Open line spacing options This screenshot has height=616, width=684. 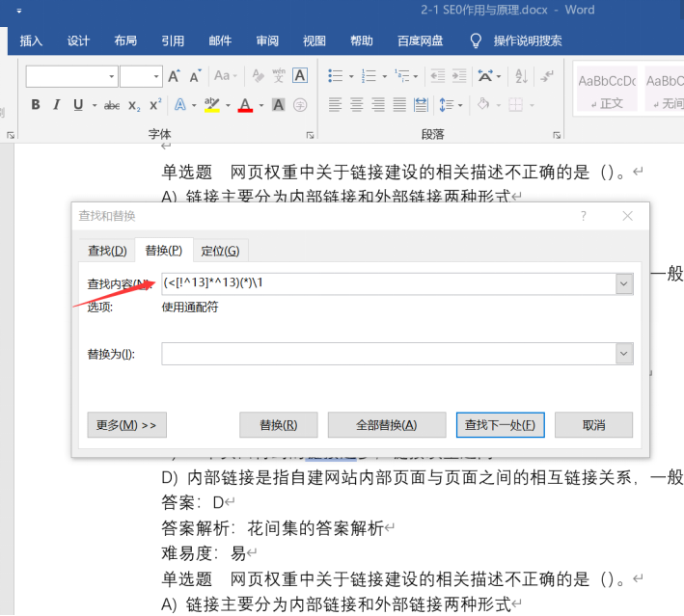pyautogui.click(x=447, y=105)
